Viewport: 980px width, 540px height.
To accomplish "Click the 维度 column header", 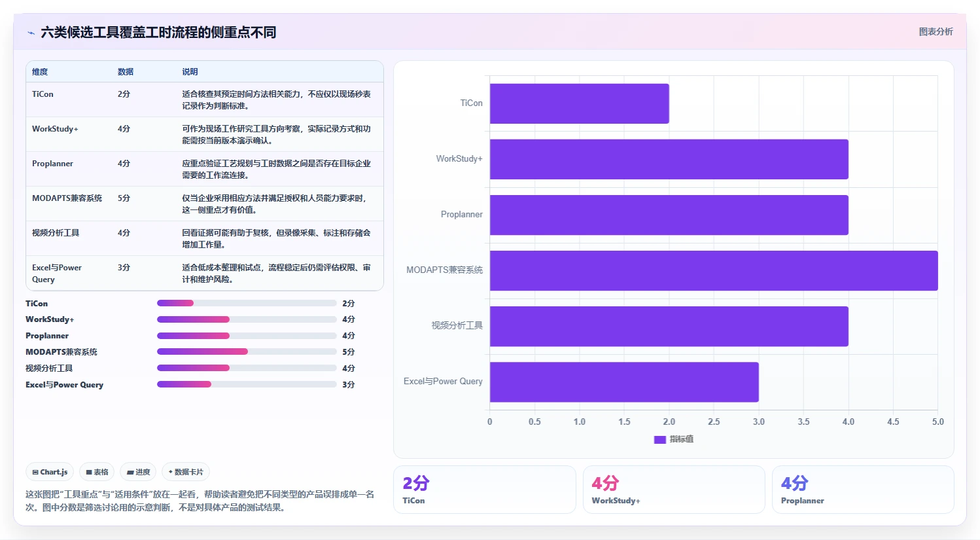I will pyautogui.click(x=40, y=72).
